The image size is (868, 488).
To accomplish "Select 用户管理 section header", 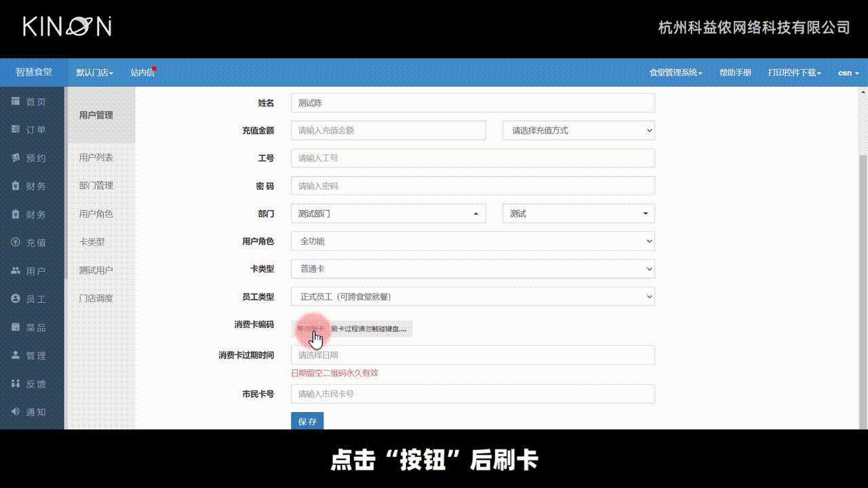I will click(x=96, y=115).
